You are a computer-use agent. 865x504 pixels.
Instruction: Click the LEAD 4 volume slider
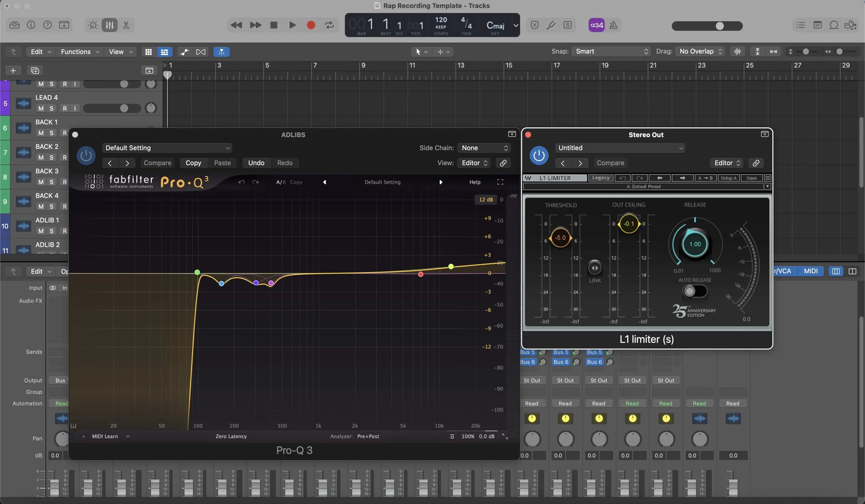pyautogui.click(x=112, y=108)
